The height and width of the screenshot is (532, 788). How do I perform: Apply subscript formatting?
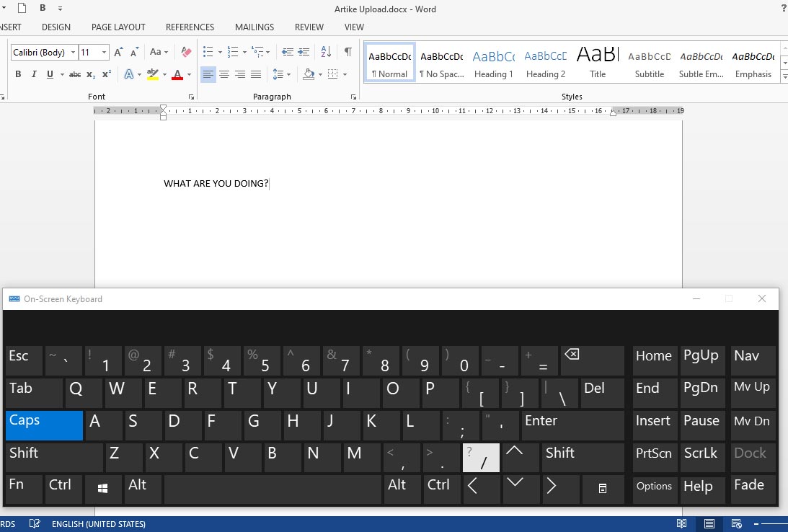(91, 74)
